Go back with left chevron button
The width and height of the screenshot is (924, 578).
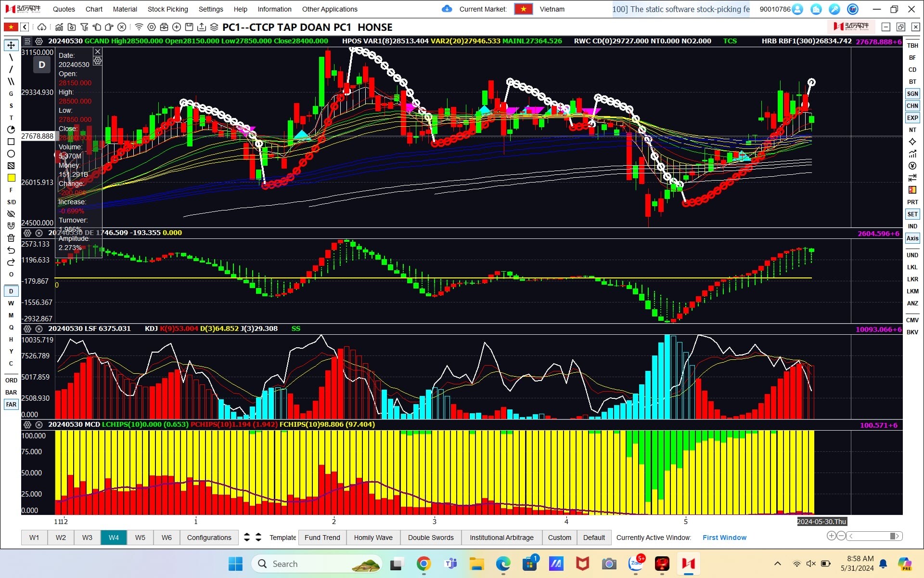pyautogui.click(x=25, y=27)
